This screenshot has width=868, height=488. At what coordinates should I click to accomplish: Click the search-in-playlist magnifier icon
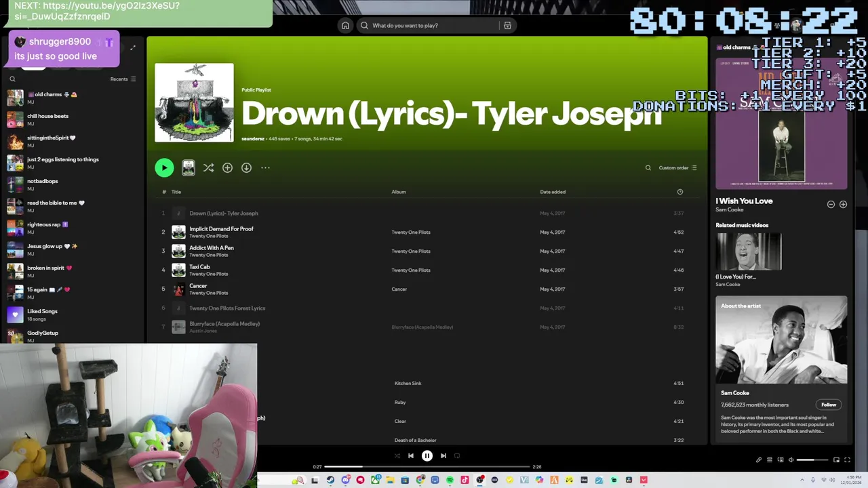pos(648,167)
